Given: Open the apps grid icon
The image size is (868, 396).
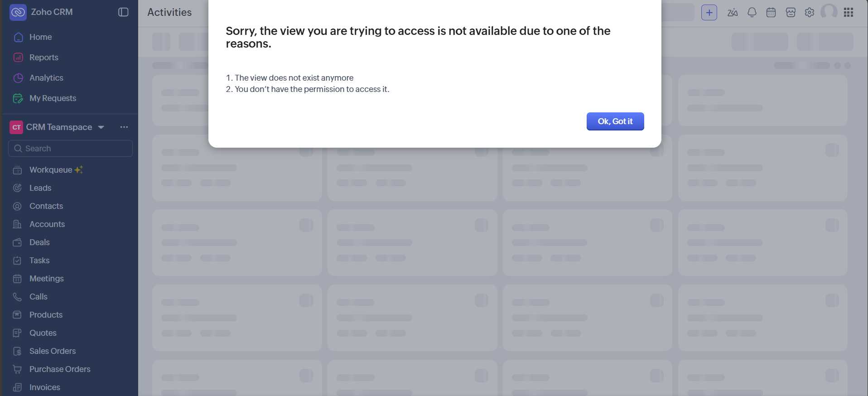Looking at the screenshot, I should 849,13.
